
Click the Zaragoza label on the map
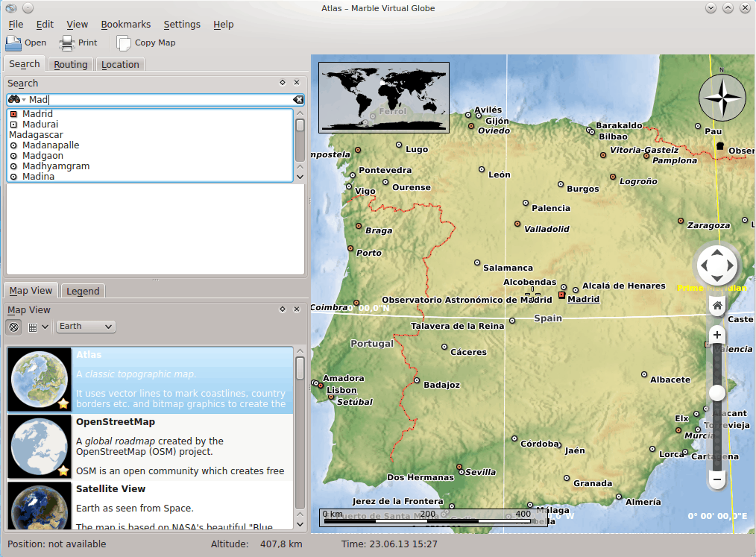(x=708, y=225)
